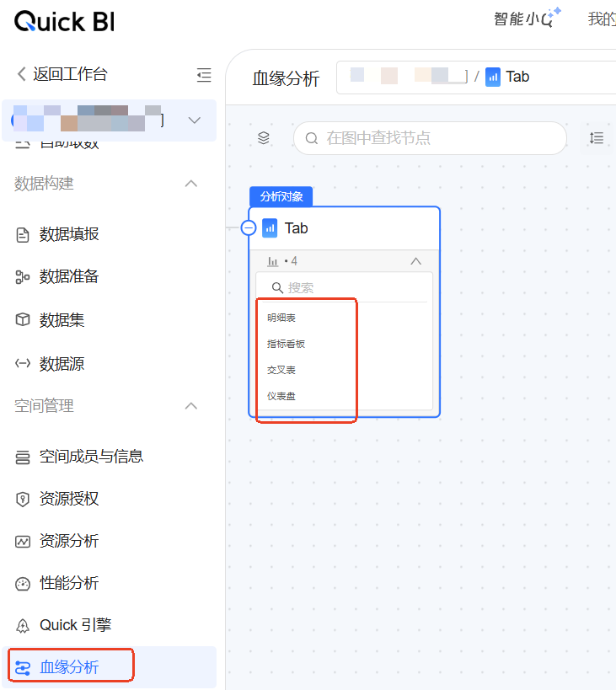Click the Tab node dashboard icon
The height and width of the screenshot is (690, 616).
click(270, 228)
